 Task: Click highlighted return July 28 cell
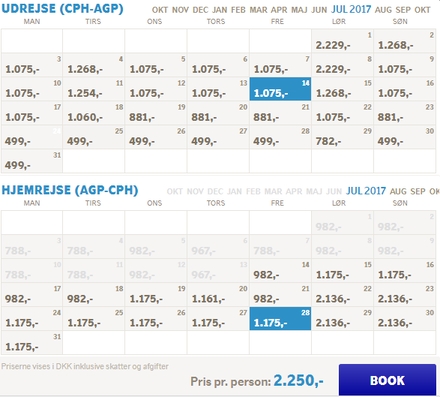tap(280, 318)
